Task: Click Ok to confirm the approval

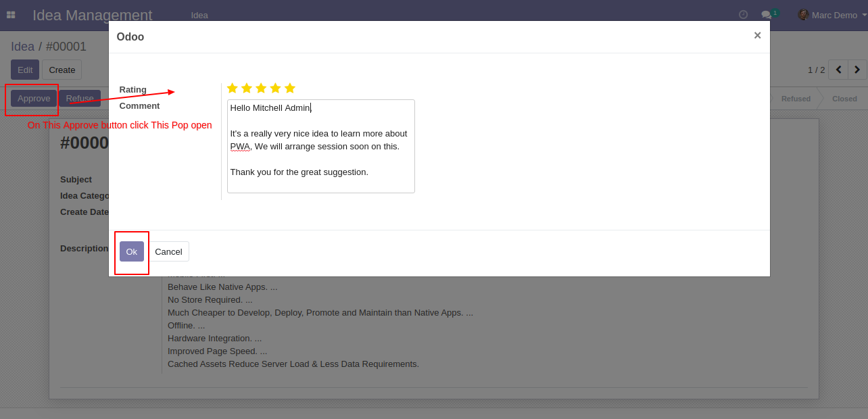Action: 132,251
